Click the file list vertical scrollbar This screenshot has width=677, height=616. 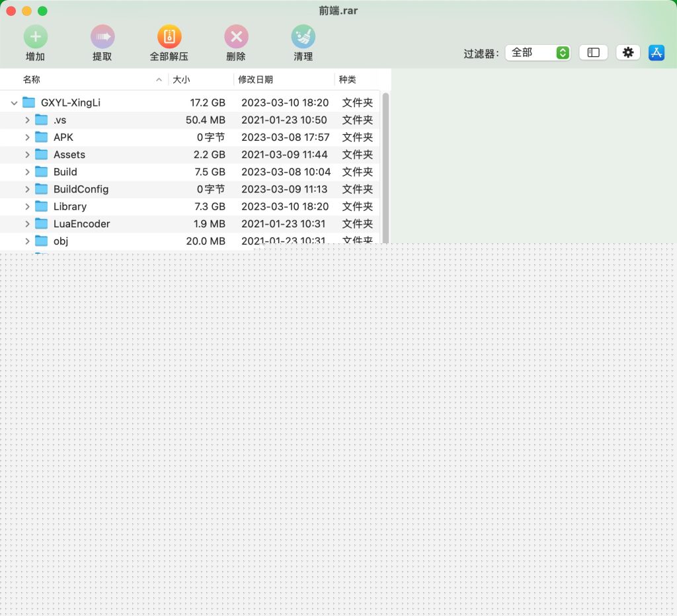(x=385, y=167)
